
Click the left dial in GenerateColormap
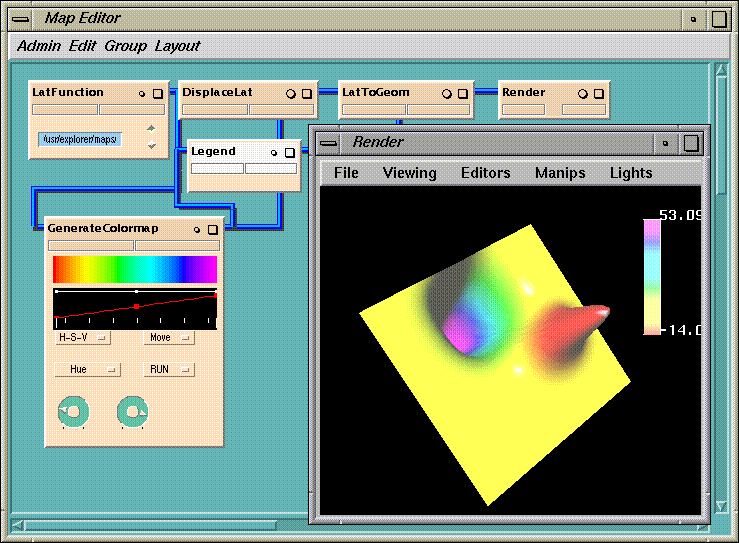pos(74,411)
